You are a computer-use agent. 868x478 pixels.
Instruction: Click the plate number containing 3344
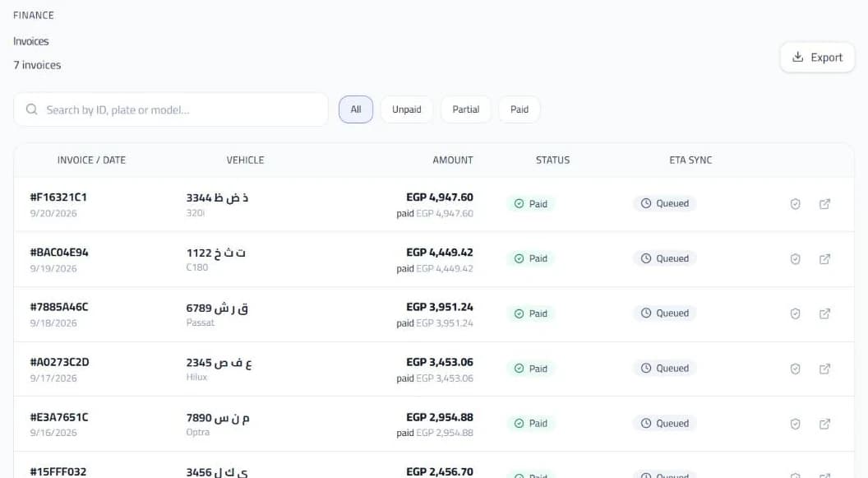pos(217,197)
